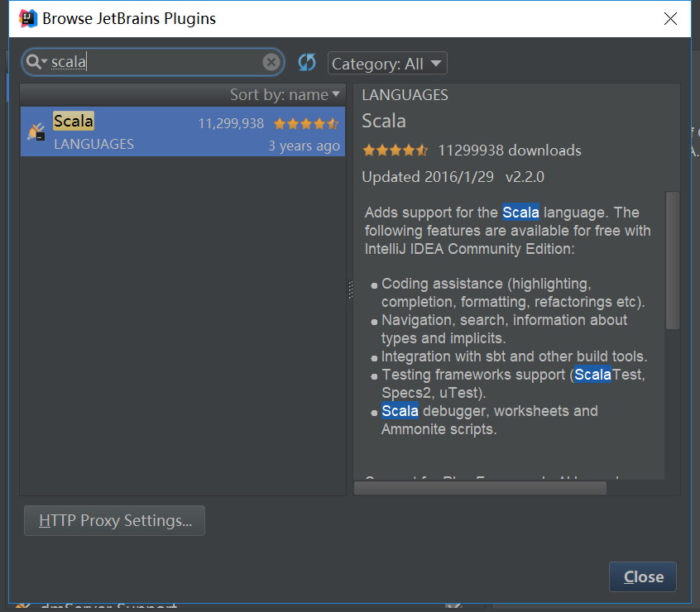The height and width of the screenshot is (612, 700).
Task: Click the star rating in the details pane
Action: tap(396, 151)
